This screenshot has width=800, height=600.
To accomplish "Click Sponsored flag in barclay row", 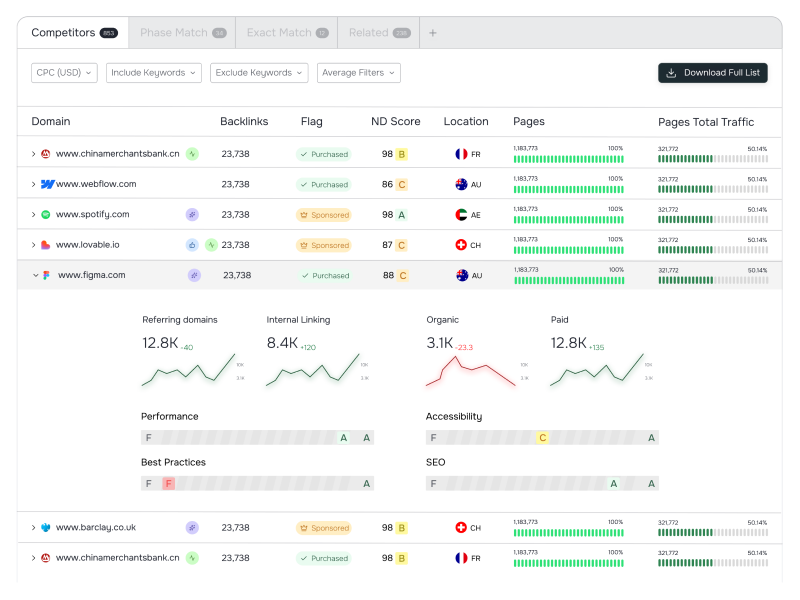I will click(x=324, y=528).
